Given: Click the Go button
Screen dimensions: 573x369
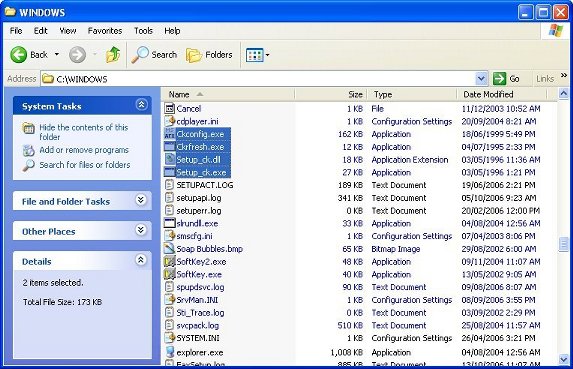Looking at the screenshot, I should (x=506, y=79).
